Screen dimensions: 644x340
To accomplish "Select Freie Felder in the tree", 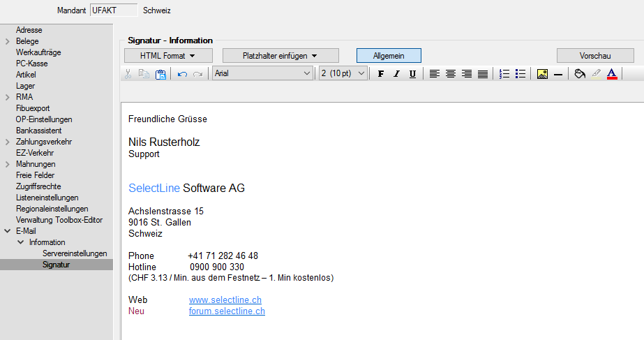I will (35, 175).
